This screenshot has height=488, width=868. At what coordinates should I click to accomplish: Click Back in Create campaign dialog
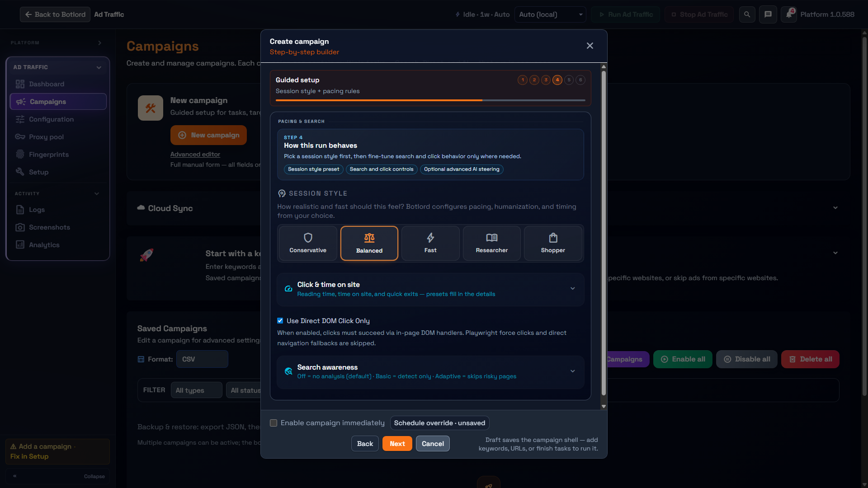click(x=365, y=444)
